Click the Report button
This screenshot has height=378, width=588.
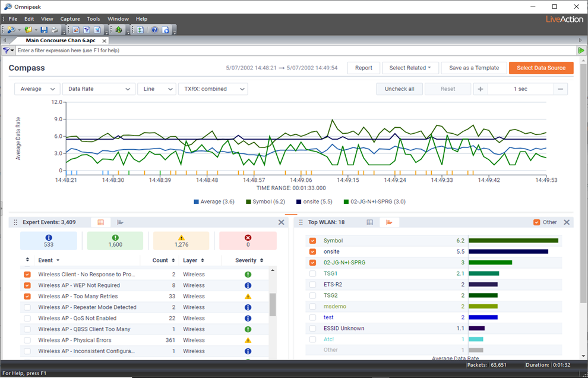coord(363,68)
